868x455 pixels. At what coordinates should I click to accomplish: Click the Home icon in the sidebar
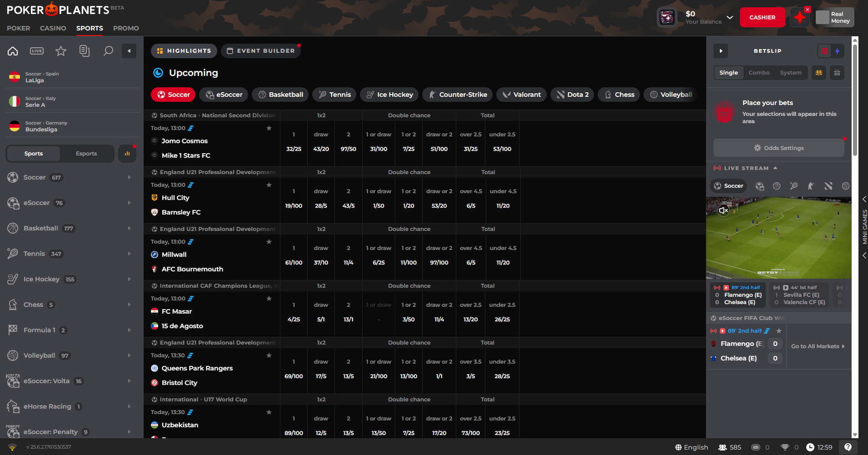click(12, 50)
